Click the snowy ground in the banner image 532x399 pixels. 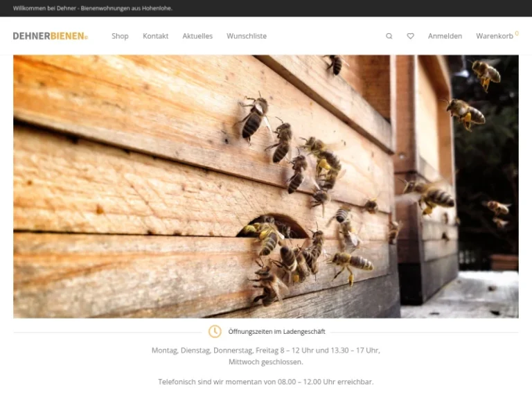point(478,294)
